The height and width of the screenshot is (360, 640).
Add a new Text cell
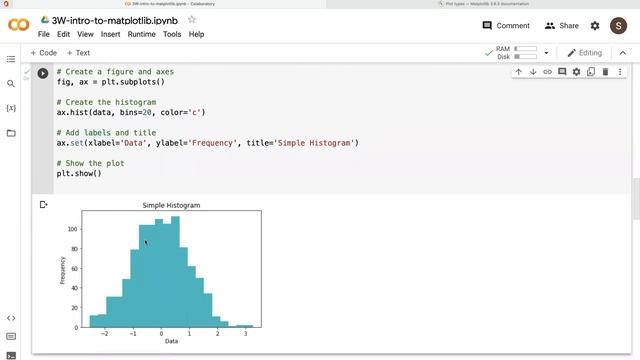78,53
